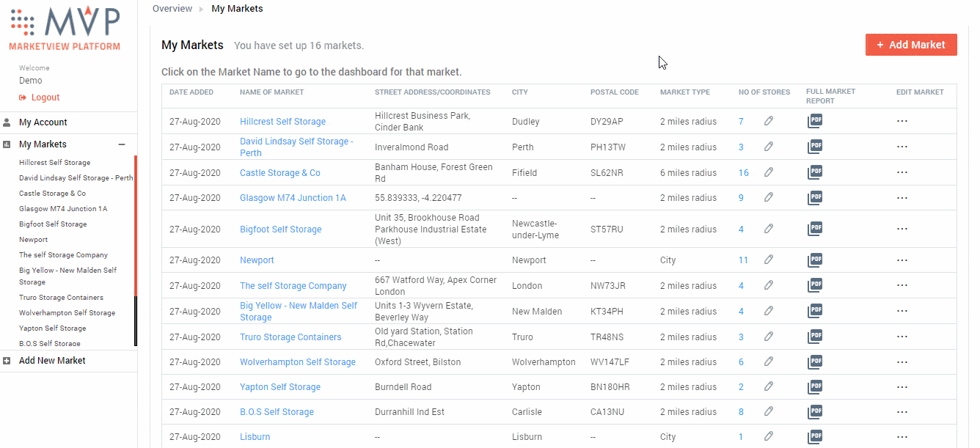Open edit menu for Castle Storage & Co
The image size is (980, 448).
point(902,172)
